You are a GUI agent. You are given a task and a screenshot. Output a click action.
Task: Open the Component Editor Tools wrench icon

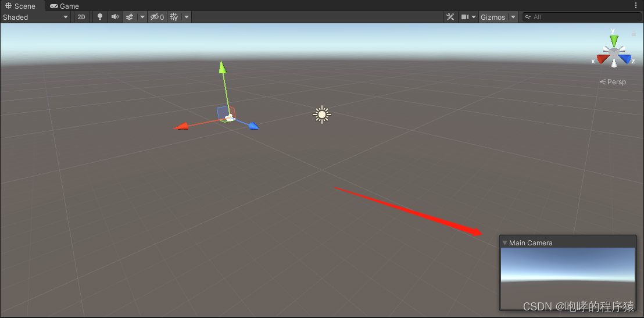450,17
